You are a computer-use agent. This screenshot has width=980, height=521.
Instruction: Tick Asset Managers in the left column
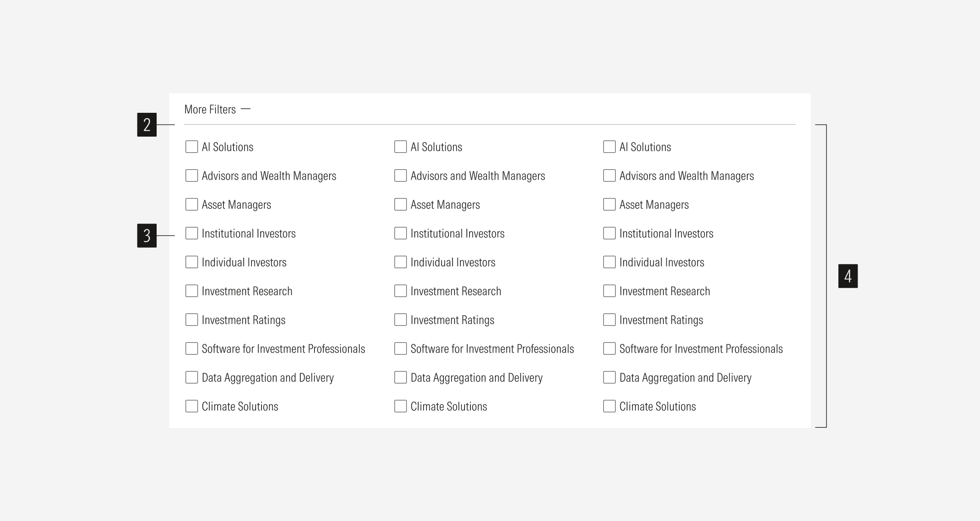point(192,204)
